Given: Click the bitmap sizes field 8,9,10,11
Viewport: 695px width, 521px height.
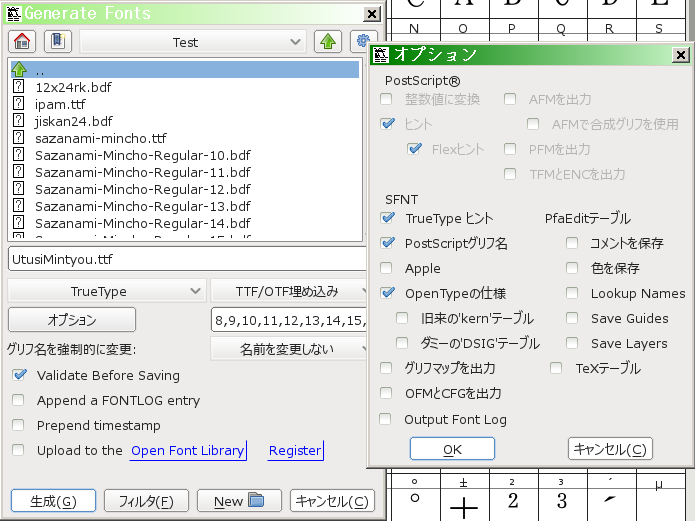Looking at the screenshot, I should [x=289, y=320].
